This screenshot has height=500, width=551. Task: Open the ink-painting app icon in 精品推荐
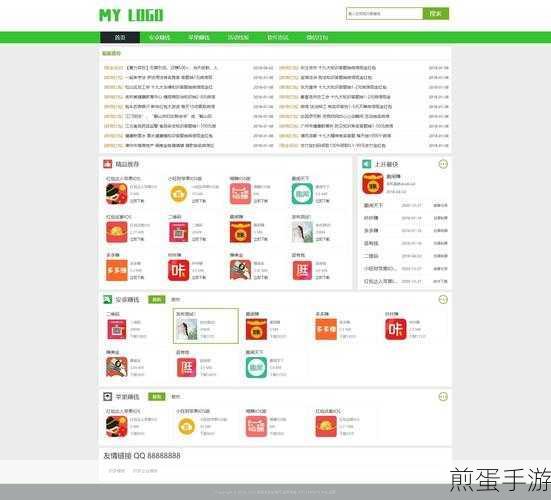click(x=302, y=232)
